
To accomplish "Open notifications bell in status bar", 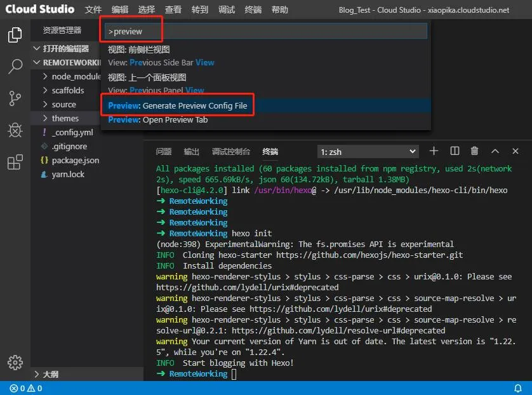I will pos(518,388).
